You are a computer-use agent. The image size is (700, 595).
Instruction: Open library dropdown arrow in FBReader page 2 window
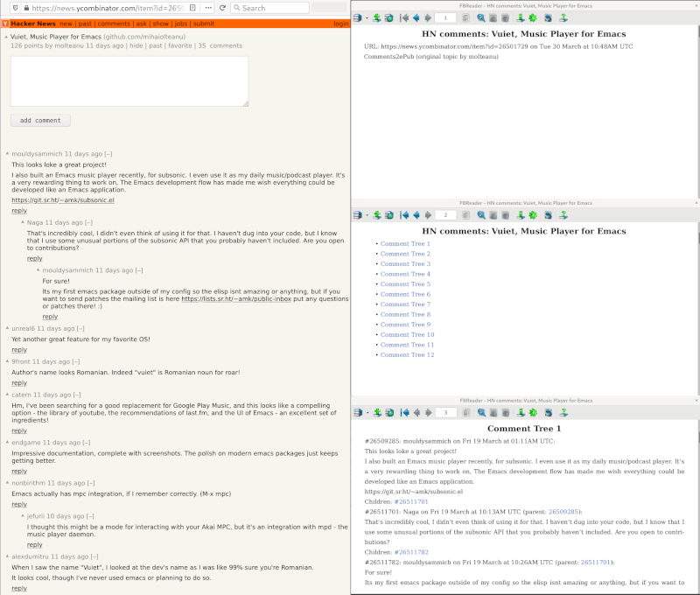(x=367, y=215)
